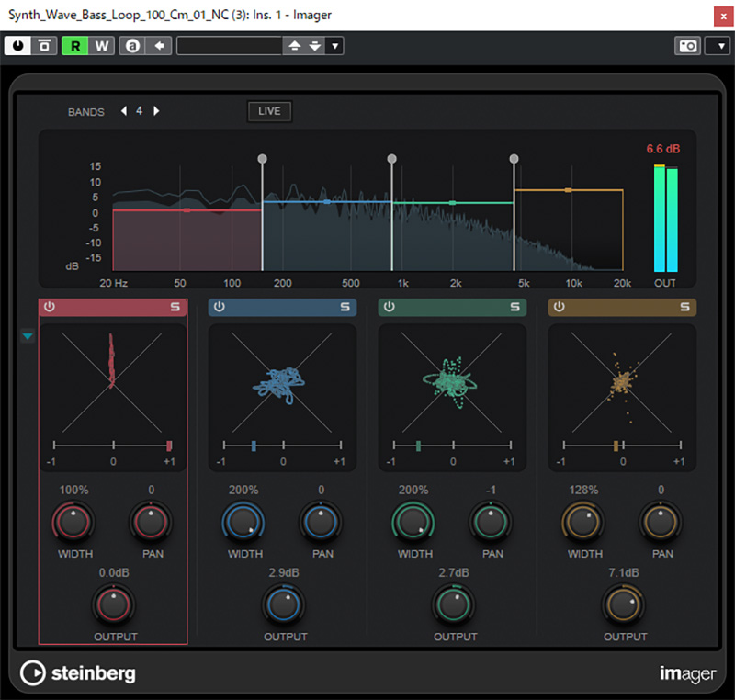Solo the red band 1
This screenshot has height=700, width=735.
[175, 307]
